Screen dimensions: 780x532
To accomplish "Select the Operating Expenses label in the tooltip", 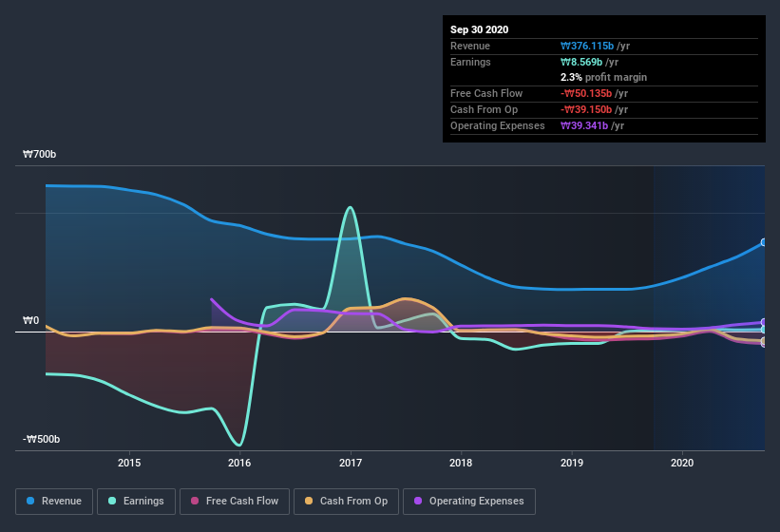I will pos(498,125).
